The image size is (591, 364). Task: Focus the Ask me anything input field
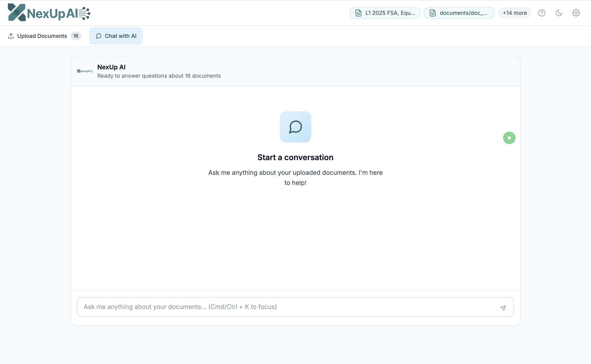tap(288, 307)
